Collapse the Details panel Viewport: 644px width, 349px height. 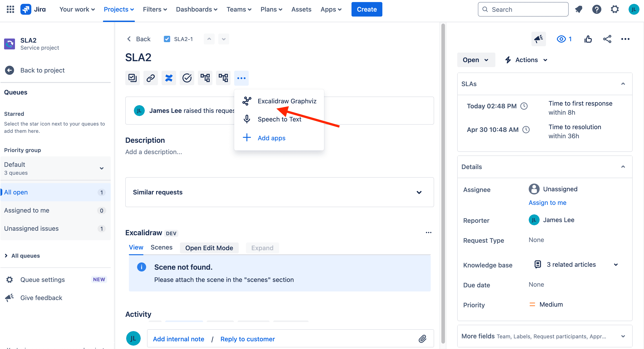[x=623, y=167]
